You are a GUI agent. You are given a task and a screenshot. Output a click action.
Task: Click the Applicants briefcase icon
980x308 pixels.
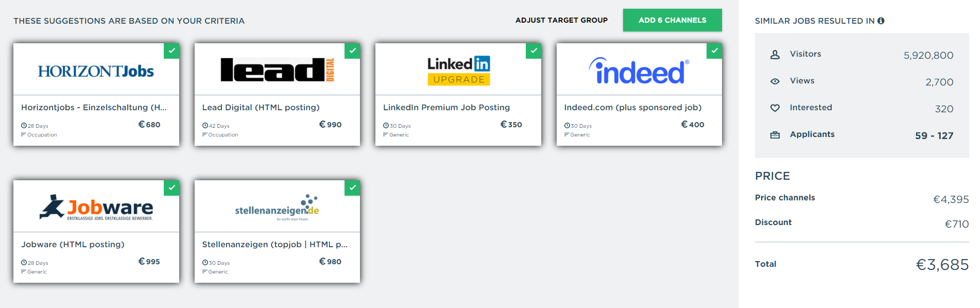tap(775, 135)
